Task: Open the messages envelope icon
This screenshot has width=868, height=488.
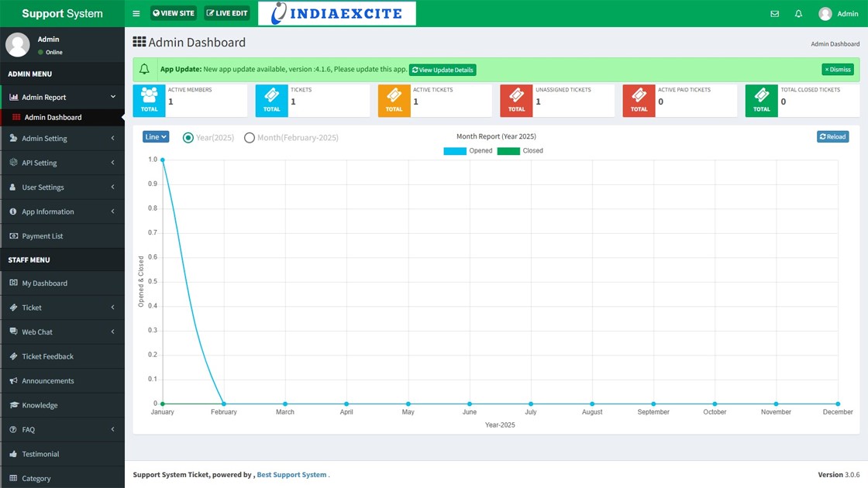Action: point(774,13)
